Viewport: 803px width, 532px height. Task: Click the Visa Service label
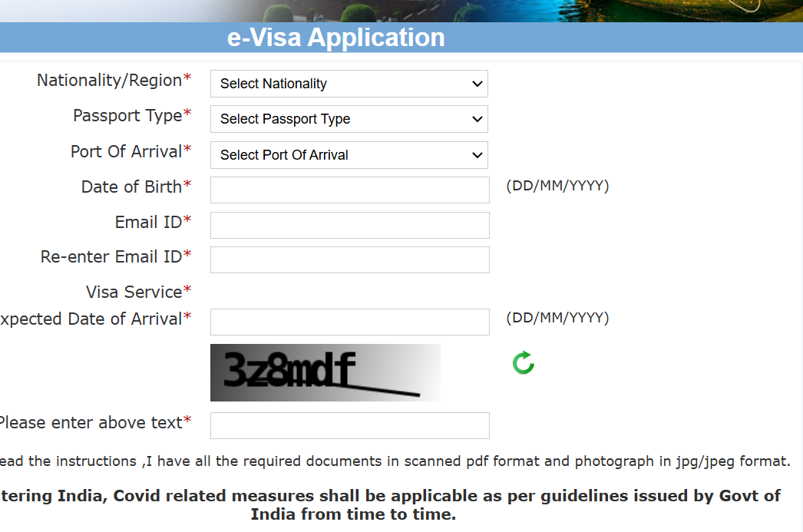138,292
